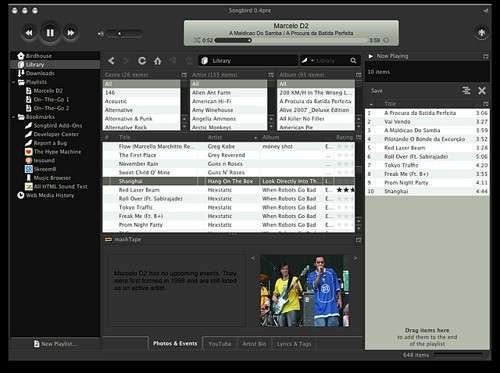Select the November Rain track
This screenshot has height=373, width=500.
coord(229,164)
